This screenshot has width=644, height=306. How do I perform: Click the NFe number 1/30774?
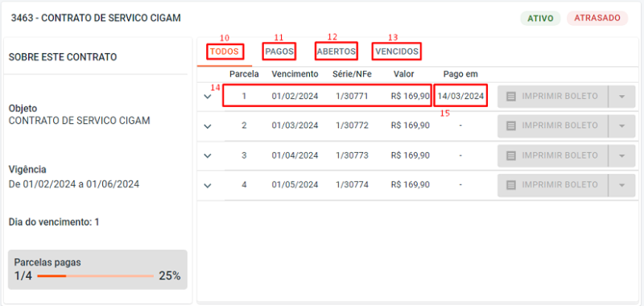352,185
